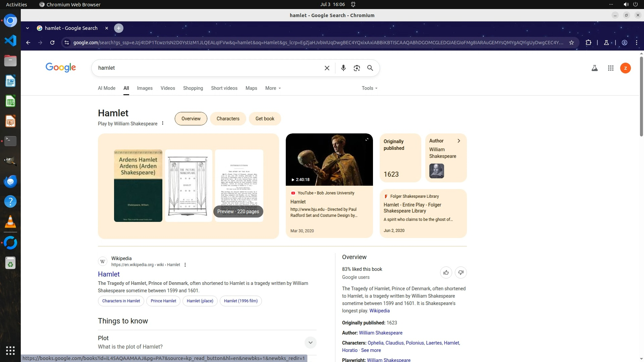Click the Characters chip button
Screen dimensions: 644x362
pyautogui.click(x=228, y=119)
